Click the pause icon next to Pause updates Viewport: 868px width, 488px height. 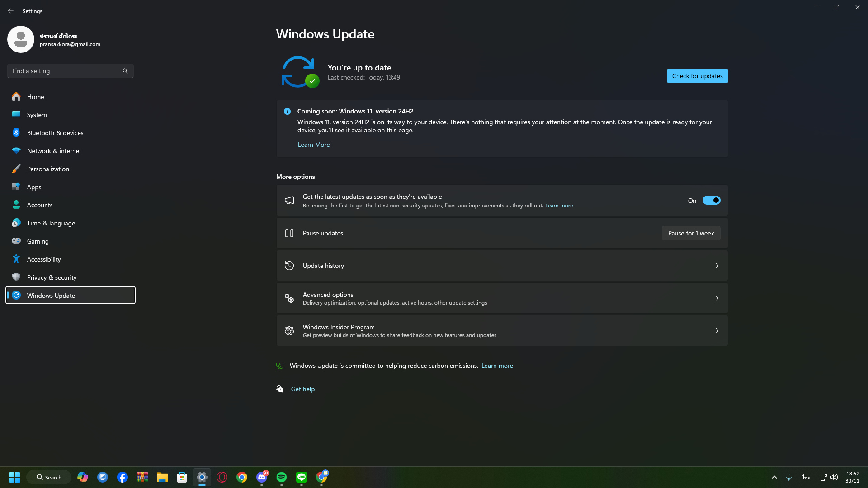click(289, 233)
